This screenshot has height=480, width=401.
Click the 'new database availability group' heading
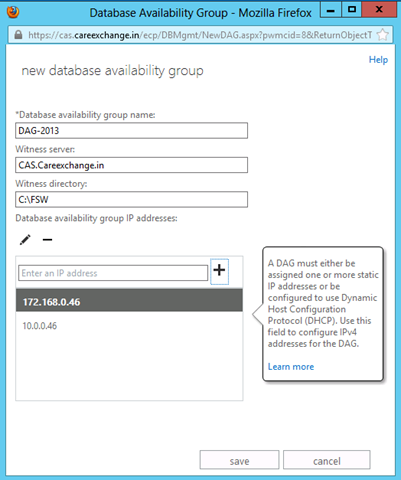click(112, 71)
